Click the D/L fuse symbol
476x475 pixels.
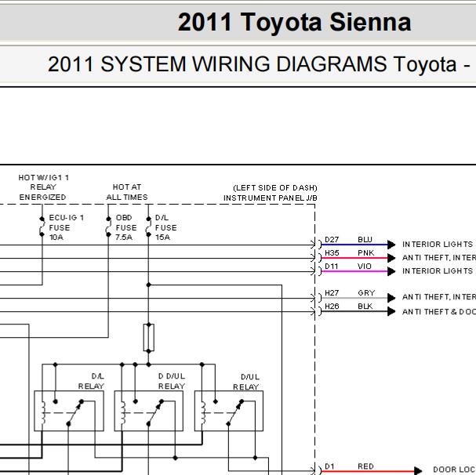[148, 227]
